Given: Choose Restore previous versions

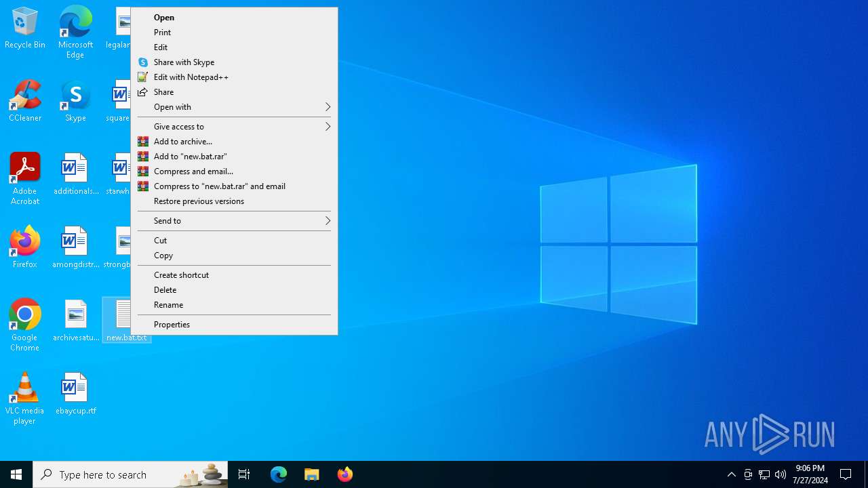Looking at the screenshot, I should 234,201.
